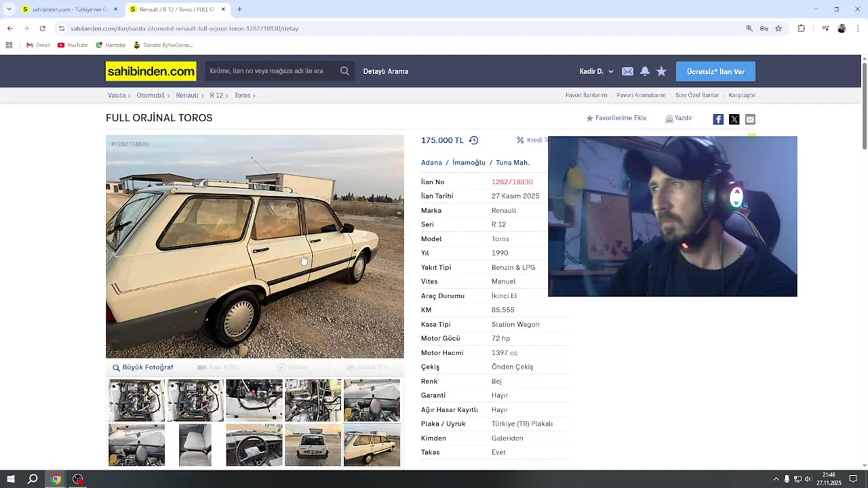This screenshot has height=488, width=868.
Task: Open new browser tab with plus icon
Action: [239, 9]
